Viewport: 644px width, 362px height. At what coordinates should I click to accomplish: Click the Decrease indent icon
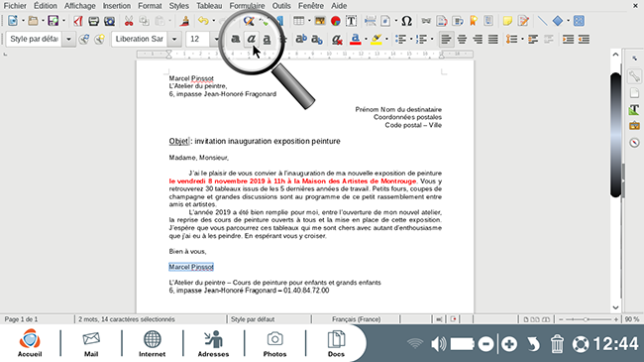tap(584, 39)
